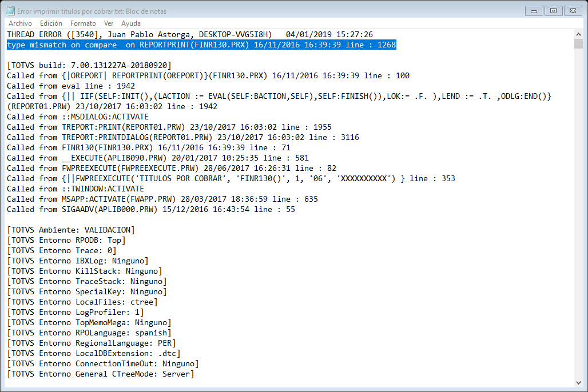Screen dimensions: 588x392
Task: Click the '[TOTVS Ambiente: VALIDACION]' line
Action: pyautogui.click(x=71, y=230)
